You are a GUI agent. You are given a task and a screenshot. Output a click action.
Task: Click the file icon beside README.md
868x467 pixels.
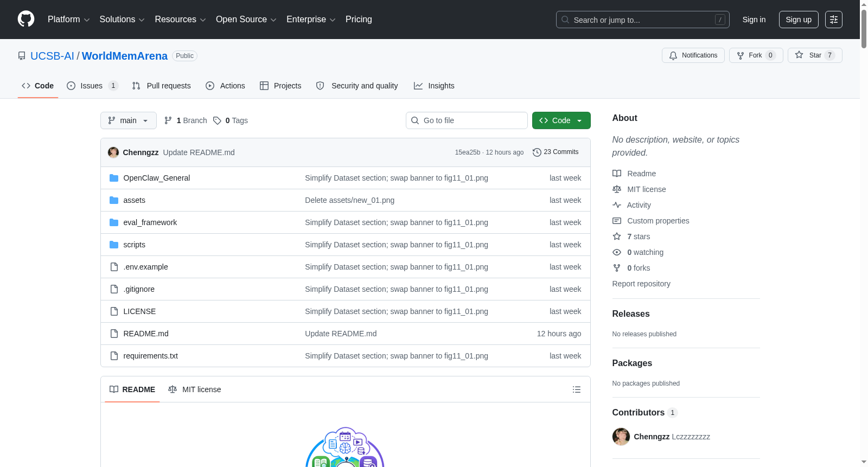pos(114,334)
